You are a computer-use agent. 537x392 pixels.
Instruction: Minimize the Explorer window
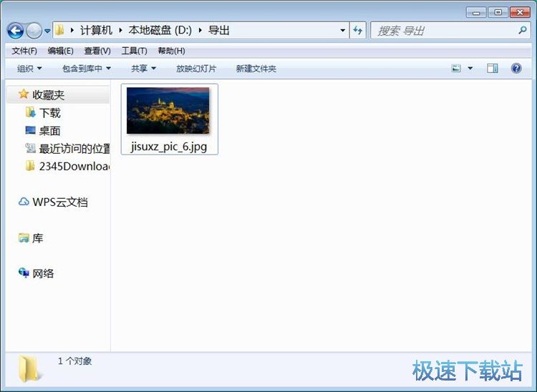476,13
